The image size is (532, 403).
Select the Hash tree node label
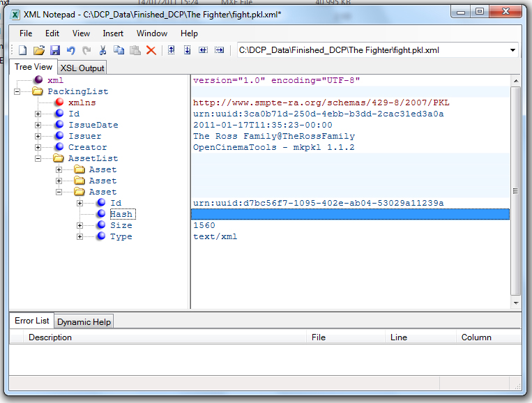(x=122, y=214)
